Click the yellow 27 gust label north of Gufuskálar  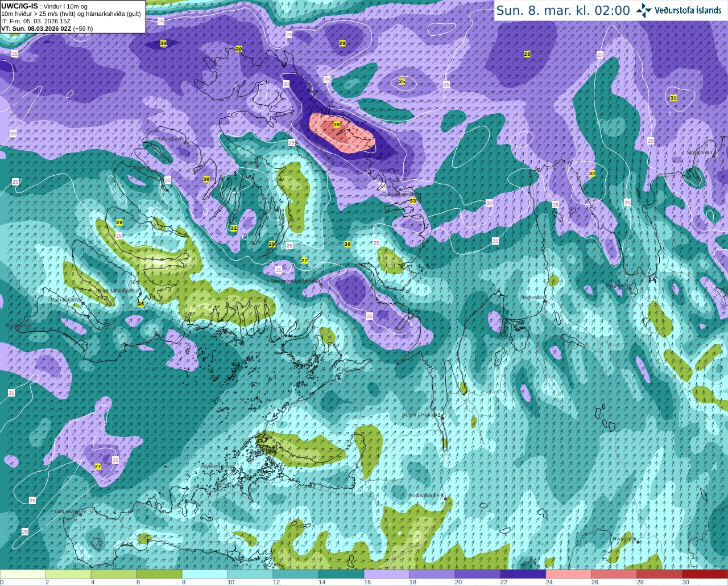pos(98,467)
